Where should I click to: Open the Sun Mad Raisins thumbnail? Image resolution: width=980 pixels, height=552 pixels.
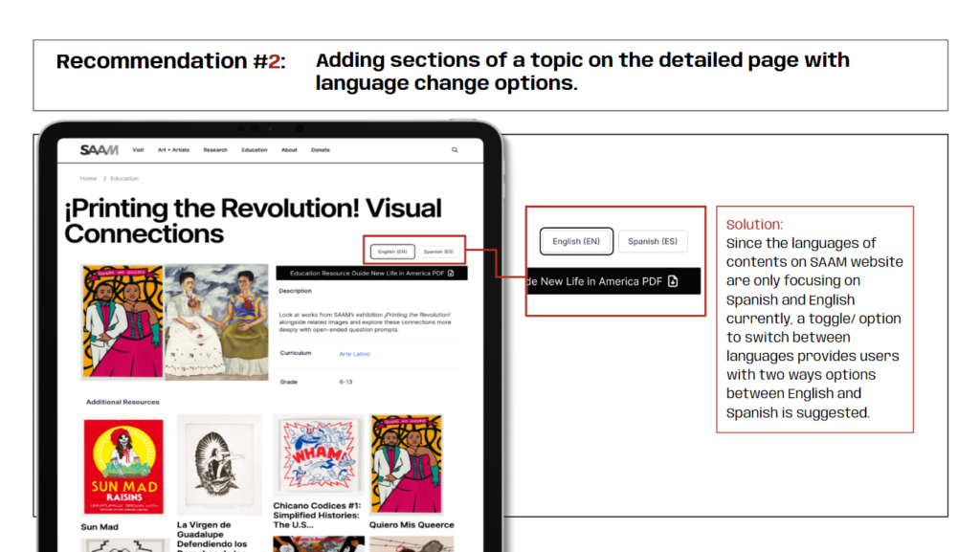[123, 467]
